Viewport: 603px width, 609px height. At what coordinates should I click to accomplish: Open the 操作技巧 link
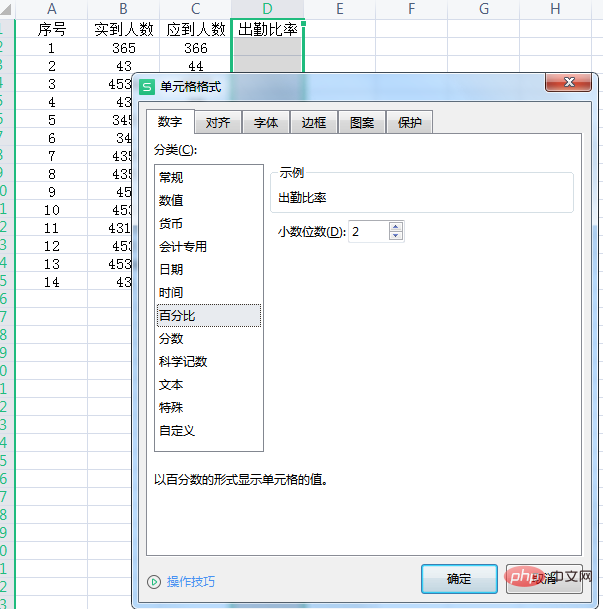[x=191, y=582]
